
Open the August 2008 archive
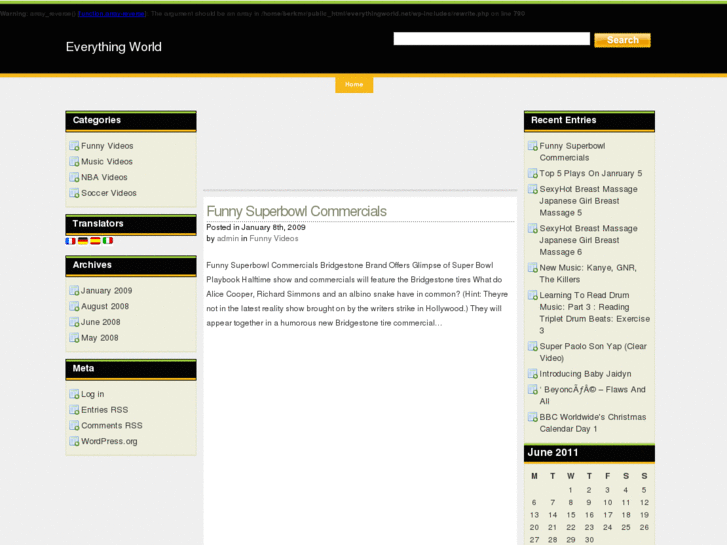105,307
